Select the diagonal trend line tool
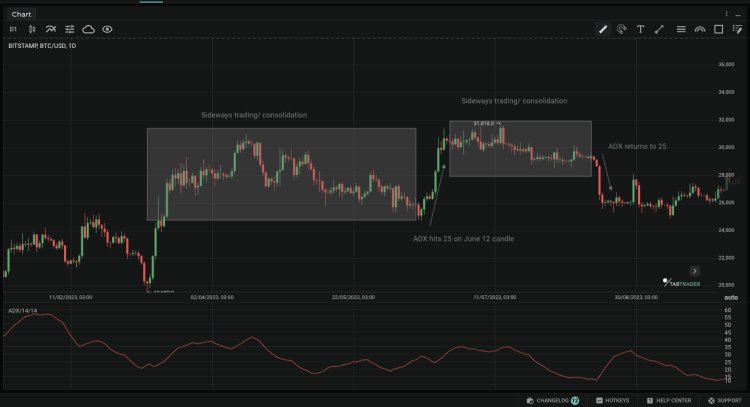 coord(659,29)
